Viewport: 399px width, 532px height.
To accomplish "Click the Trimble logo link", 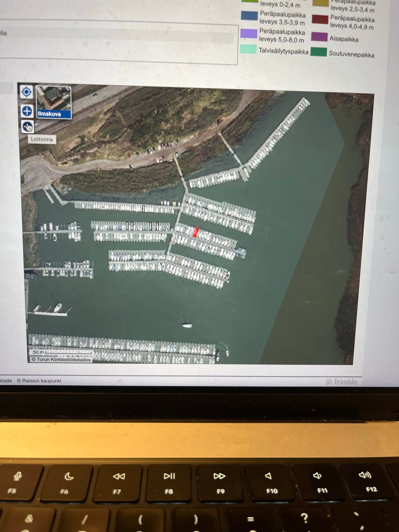I will [x=342, y=382].
